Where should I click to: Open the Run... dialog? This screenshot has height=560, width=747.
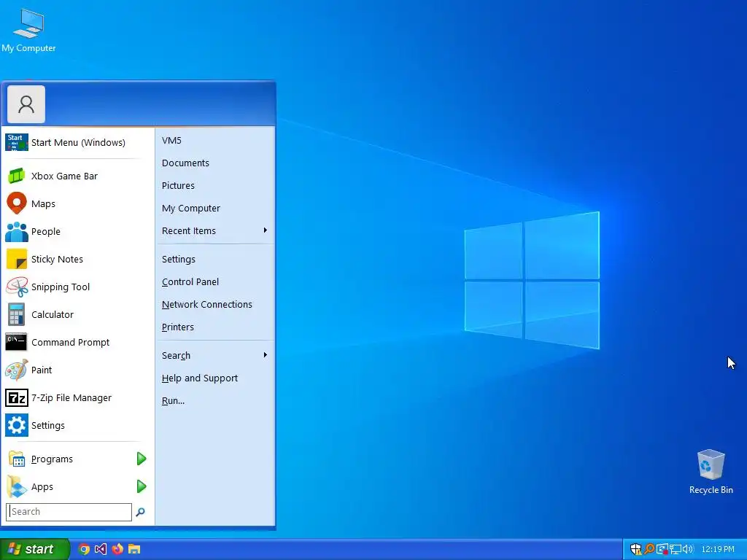(215, 401)
